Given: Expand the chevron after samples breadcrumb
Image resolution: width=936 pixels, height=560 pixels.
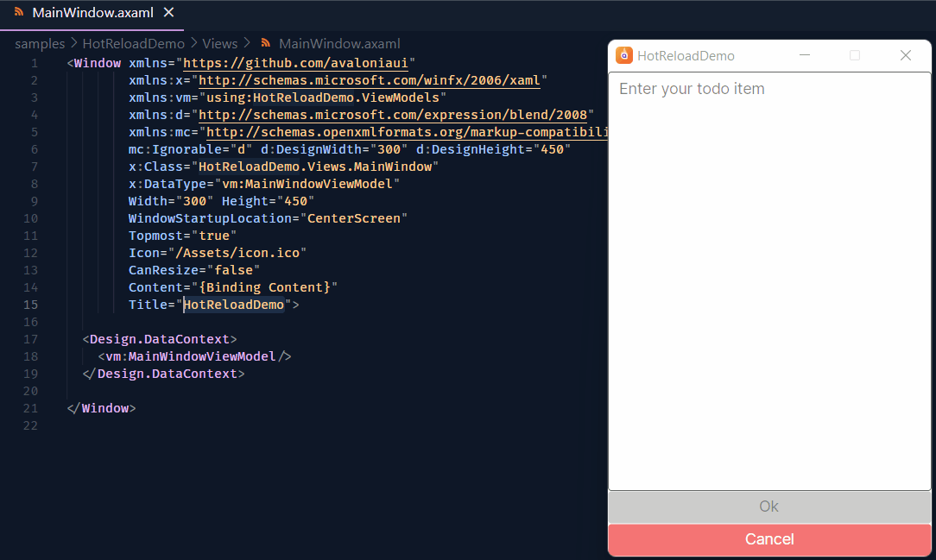Looking at the screenshot, I should click(x=74, y=43).
